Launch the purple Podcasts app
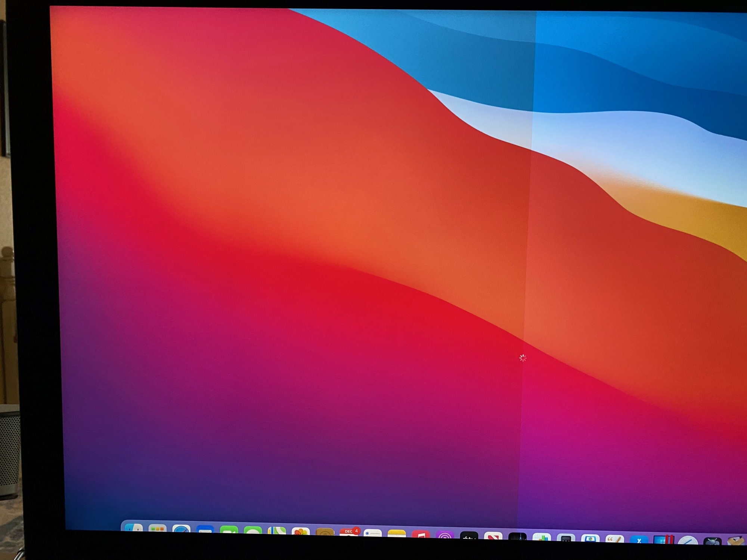The image size is (747, 560). click(x=444, y=535)
